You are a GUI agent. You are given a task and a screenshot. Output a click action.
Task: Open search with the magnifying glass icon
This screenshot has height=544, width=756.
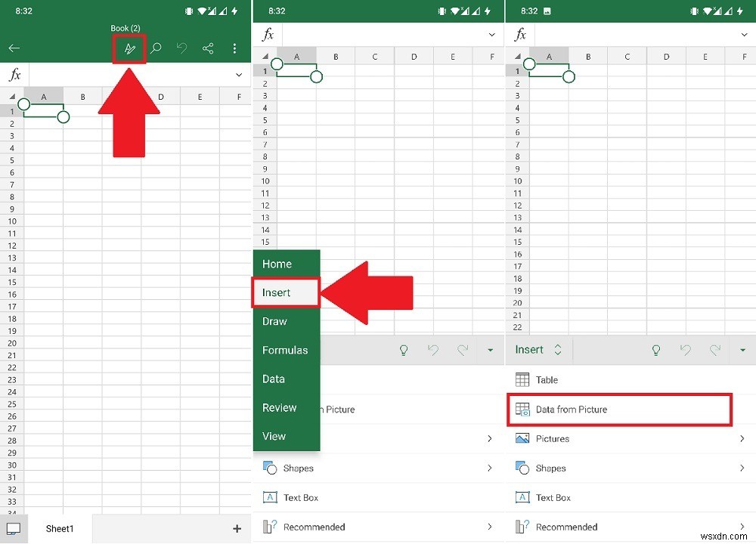155,48
